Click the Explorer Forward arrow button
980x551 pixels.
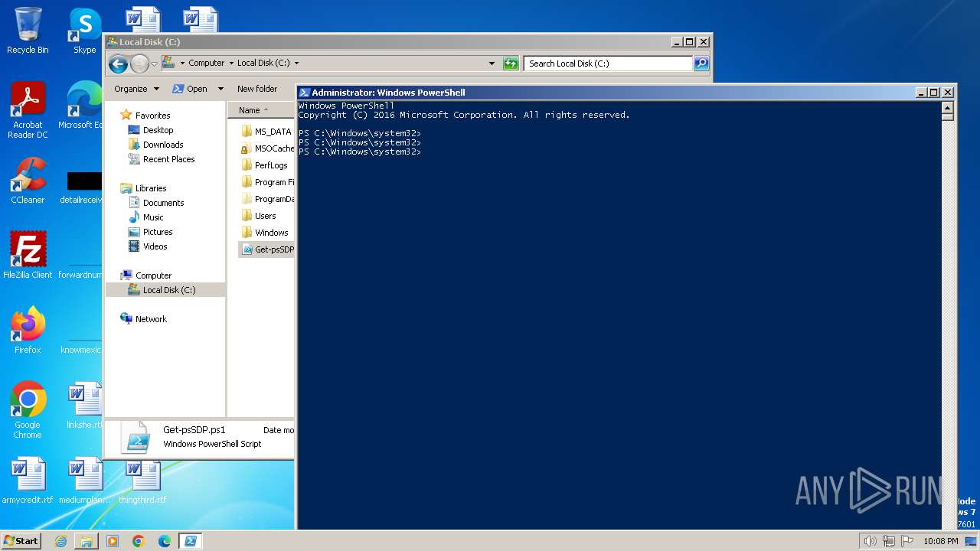[x=139, y=64]
